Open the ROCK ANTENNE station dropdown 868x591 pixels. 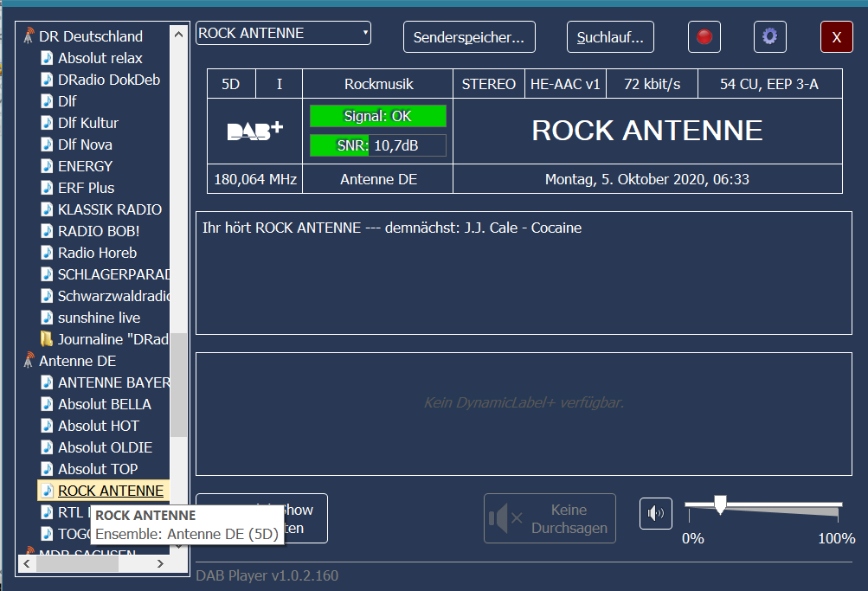click(283, 34)
